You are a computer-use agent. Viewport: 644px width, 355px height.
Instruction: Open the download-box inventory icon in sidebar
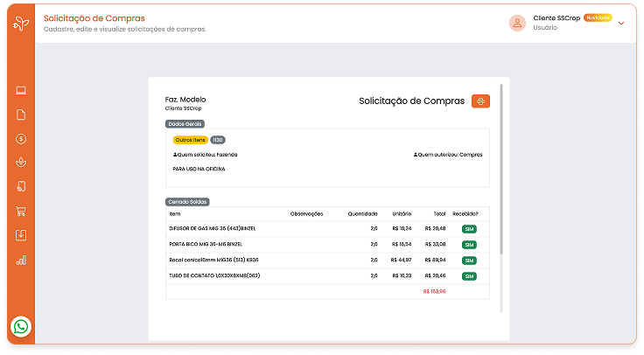click(21, 235)
